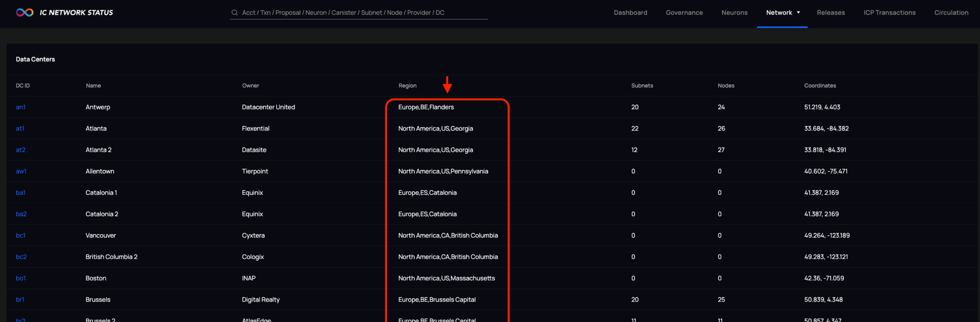Click the Region column header

[x=407, y=86]
